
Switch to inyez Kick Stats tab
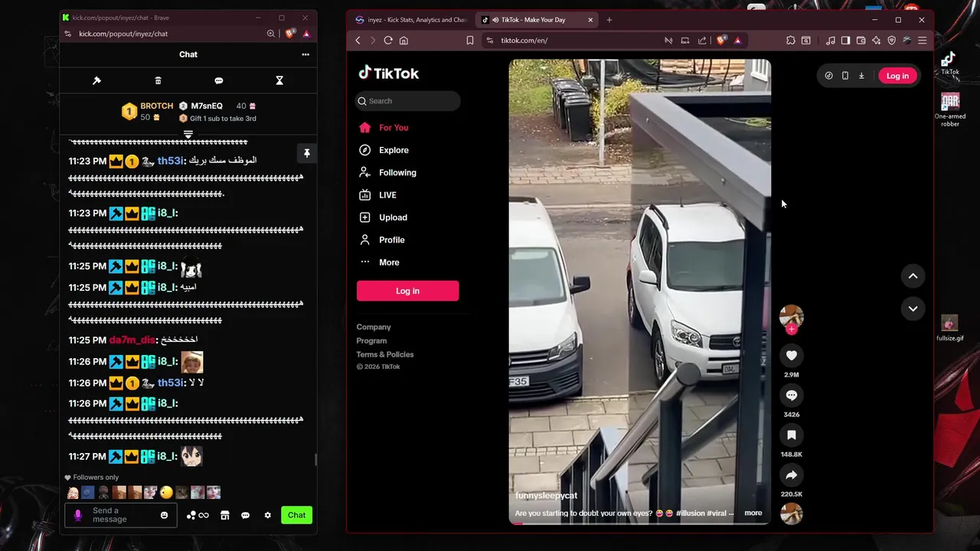click(x=410, y=20)
